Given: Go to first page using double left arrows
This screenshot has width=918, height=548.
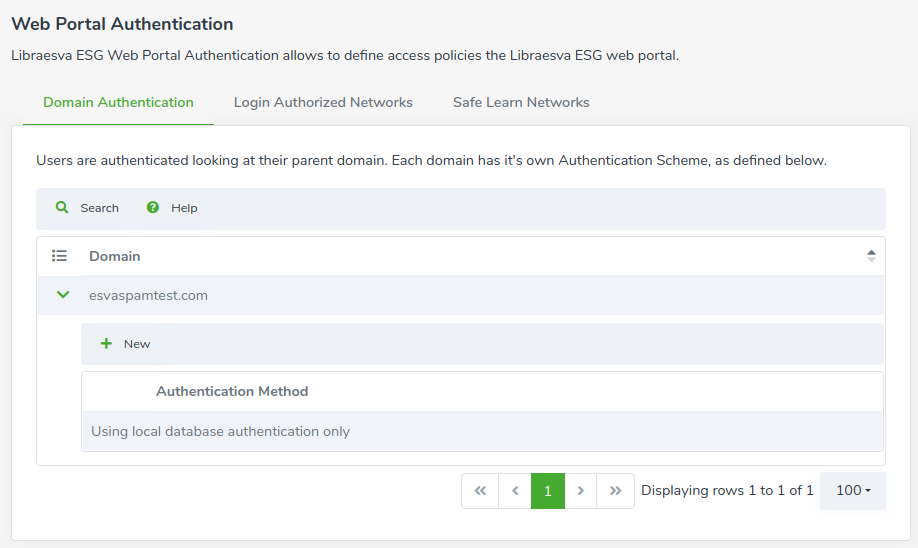Looking at the screenshot, I should point(480,491).
